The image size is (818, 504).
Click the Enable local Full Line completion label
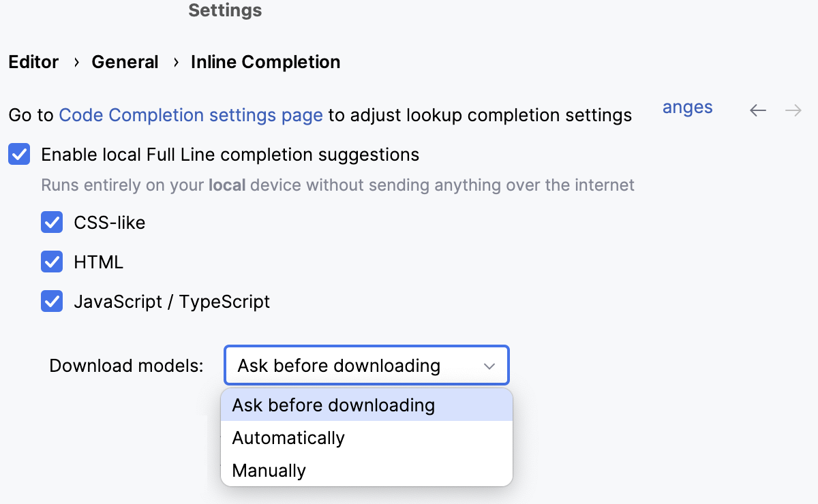[x=230, y=155]
